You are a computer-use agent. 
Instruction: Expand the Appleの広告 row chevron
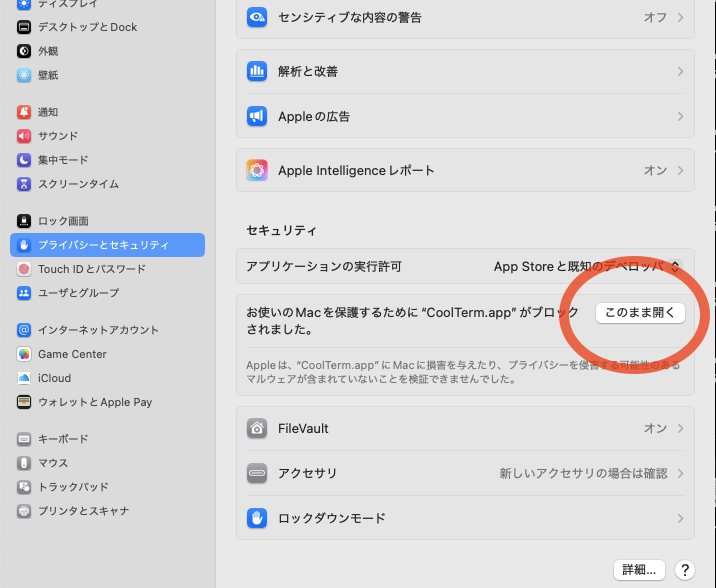(680, 116)
